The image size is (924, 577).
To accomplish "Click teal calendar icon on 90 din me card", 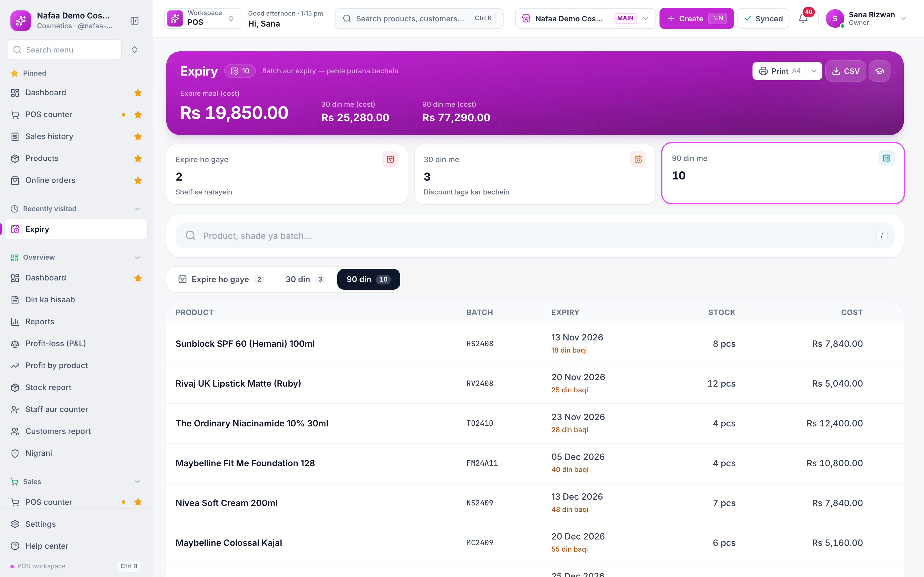I will point(886,158).
